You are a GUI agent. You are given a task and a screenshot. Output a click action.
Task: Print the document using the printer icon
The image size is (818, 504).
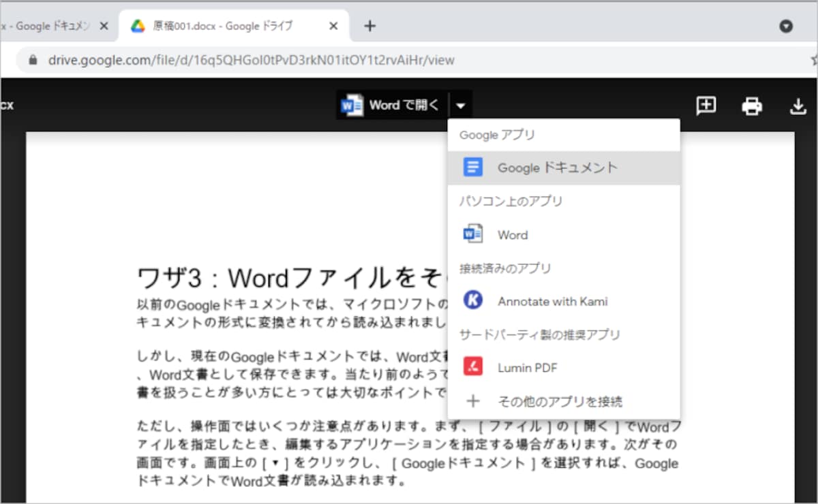[752, 106]
